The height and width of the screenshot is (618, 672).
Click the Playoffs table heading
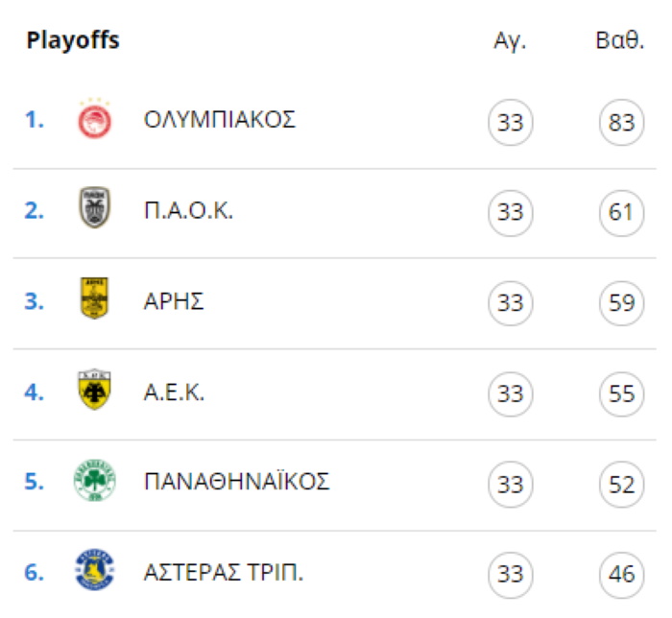(73, 41)
